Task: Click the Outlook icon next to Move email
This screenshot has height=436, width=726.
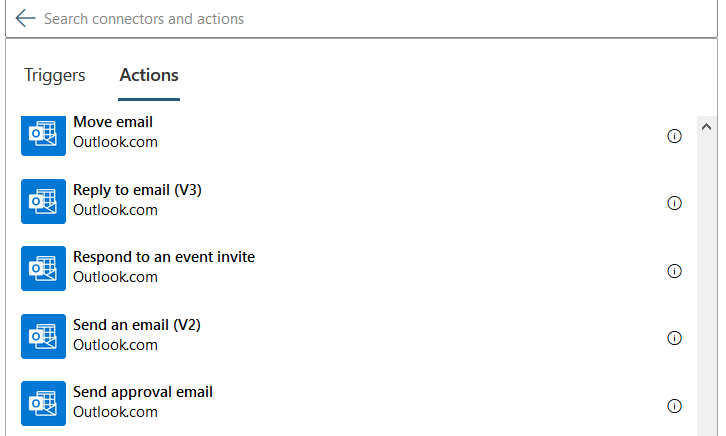Action: (x=43, y=134)
